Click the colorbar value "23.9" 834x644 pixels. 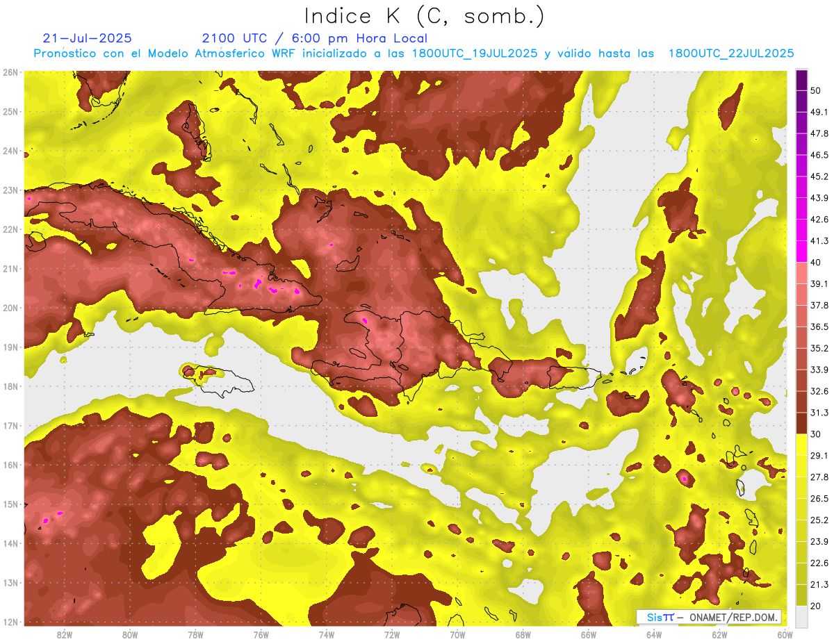click(819, 542)
